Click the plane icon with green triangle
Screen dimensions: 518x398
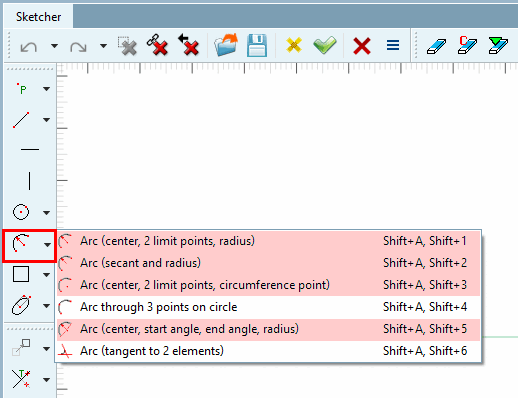498,45
